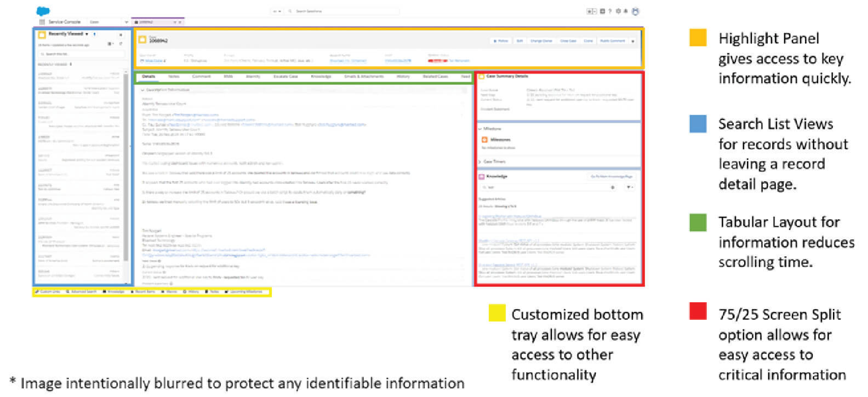Collapse the Description Information section
Screen dimensions: 868x397
tap(143, 90)
